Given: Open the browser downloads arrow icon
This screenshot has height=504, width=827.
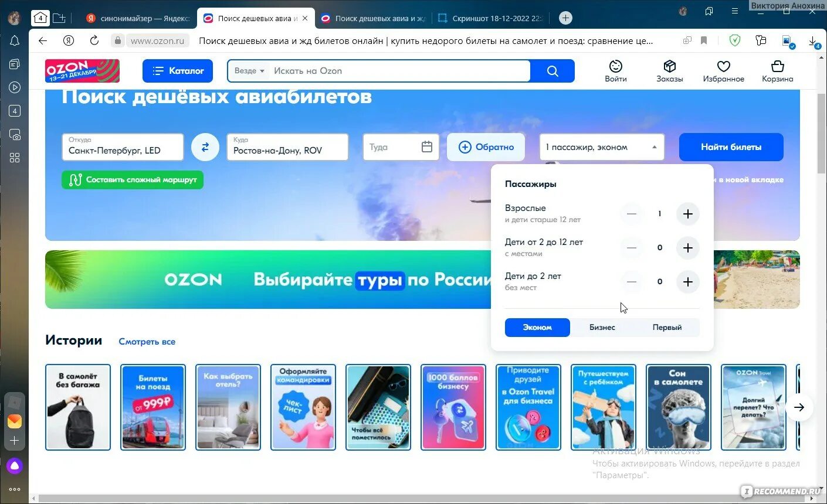Looking at the screenshot, I should coord(813,41).
